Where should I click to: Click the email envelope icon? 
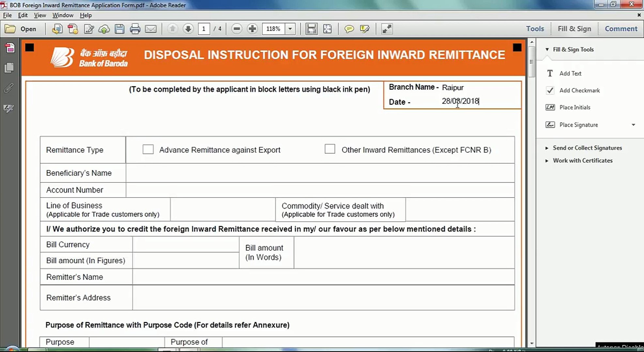click(150, 29)
